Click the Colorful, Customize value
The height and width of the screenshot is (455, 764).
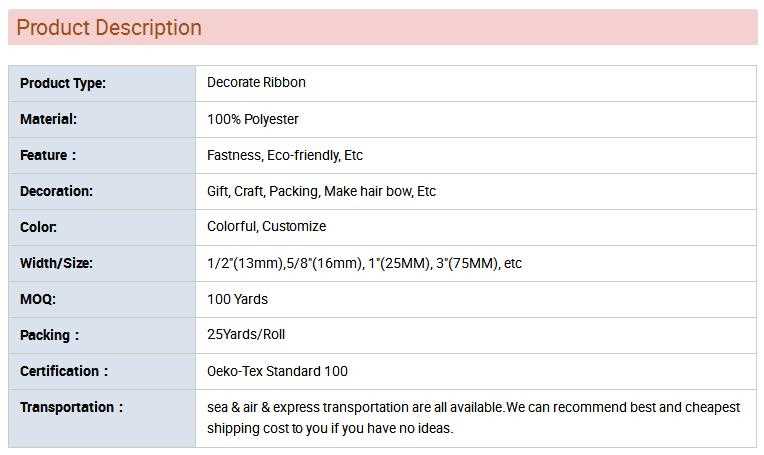tap(266, 227)
